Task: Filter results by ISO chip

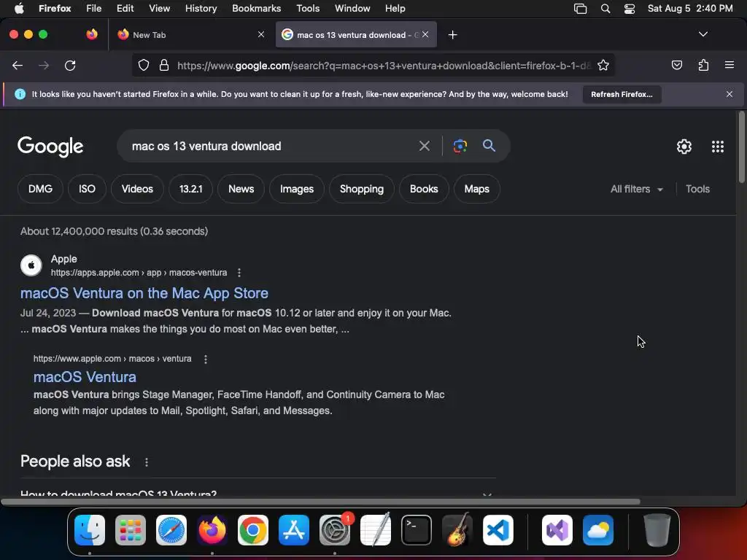Action: [87, 189]
